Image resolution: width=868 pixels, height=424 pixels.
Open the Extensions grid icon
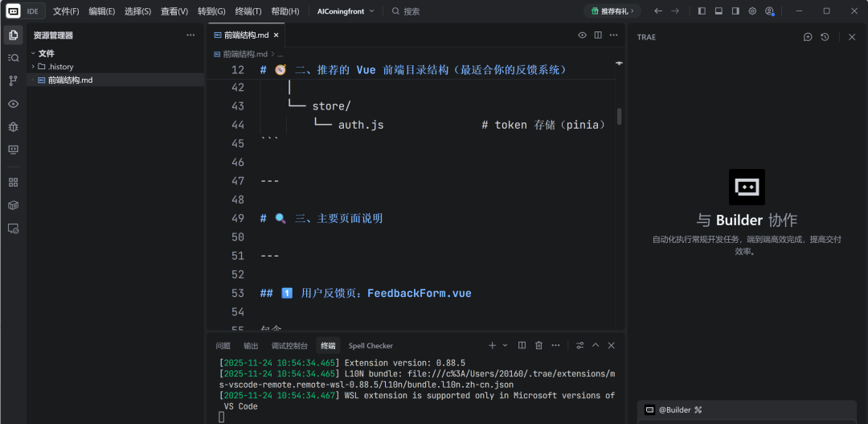[x=14, y=183]
